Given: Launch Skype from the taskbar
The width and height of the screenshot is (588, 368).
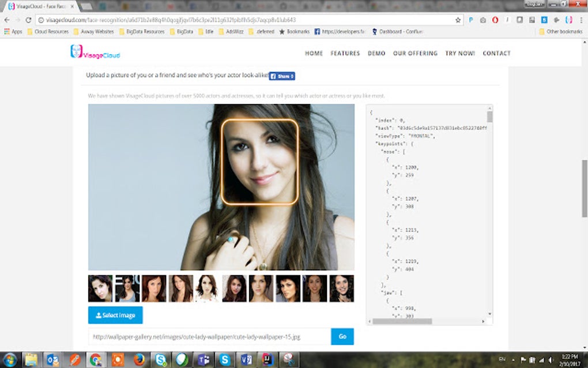Looking at the screenshot, I should (x=160, y=361).
